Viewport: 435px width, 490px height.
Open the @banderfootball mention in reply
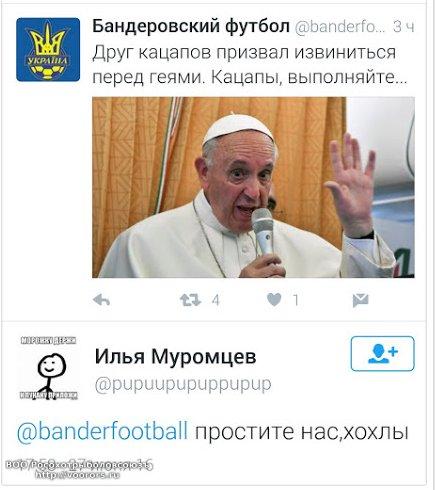102,431
